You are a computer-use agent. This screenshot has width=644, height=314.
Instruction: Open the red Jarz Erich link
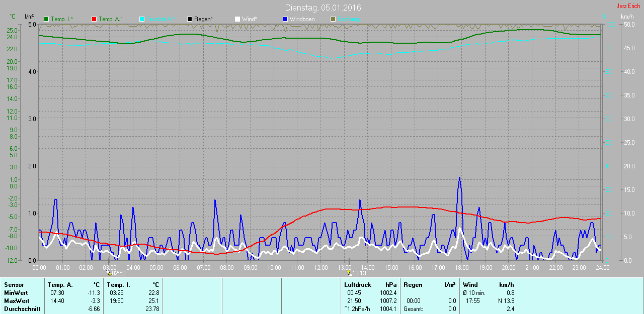click(x=628, y=6)
